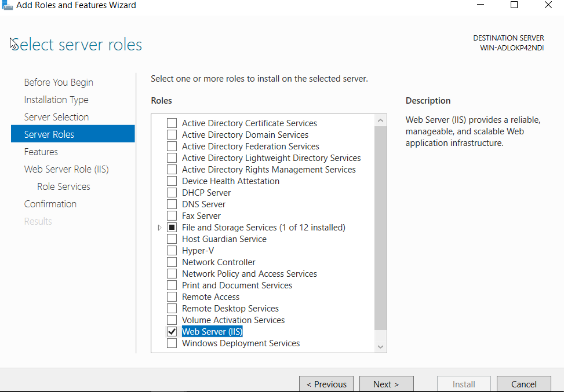
Task: Jump to Role Services page
Action: (64, 186)
